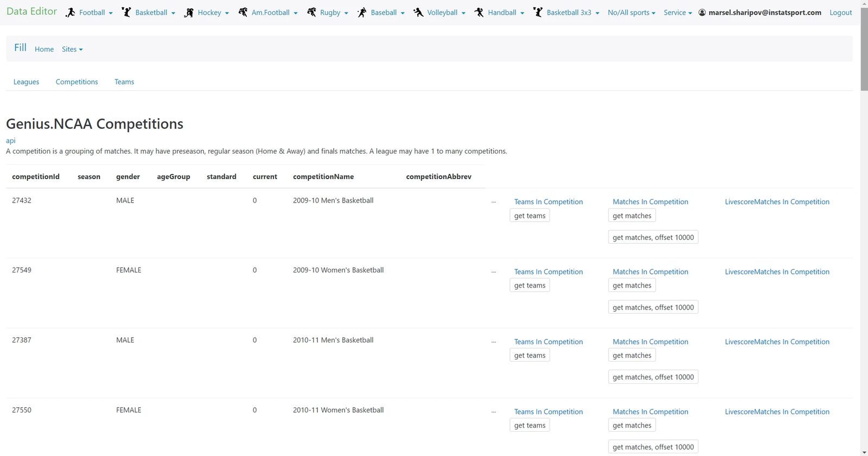
Task: Expand the Handball dropdown
Action: pos(506,12)
